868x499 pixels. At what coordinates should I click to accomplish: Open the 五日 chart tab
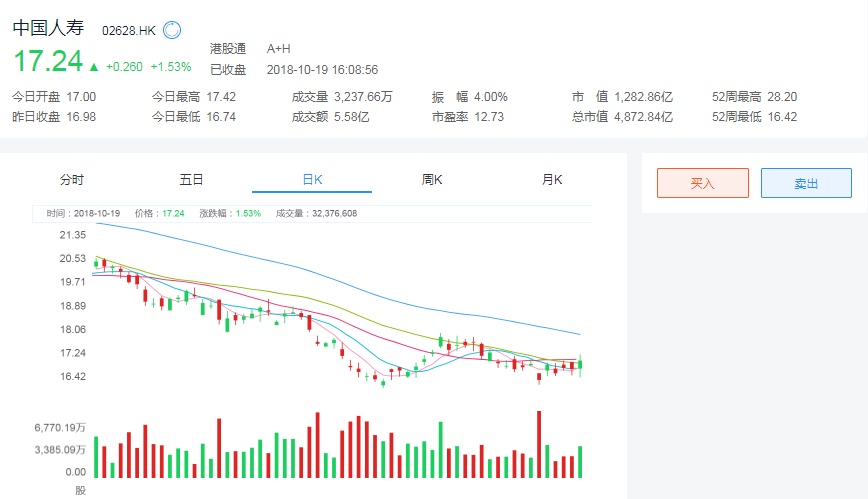pos(192,180)
